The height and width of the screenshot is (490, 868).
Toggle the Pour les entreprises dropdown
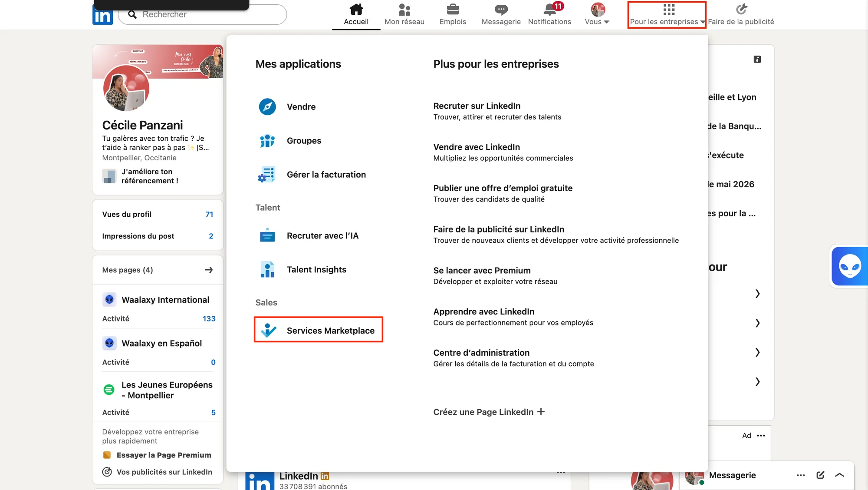coord(667,15)
